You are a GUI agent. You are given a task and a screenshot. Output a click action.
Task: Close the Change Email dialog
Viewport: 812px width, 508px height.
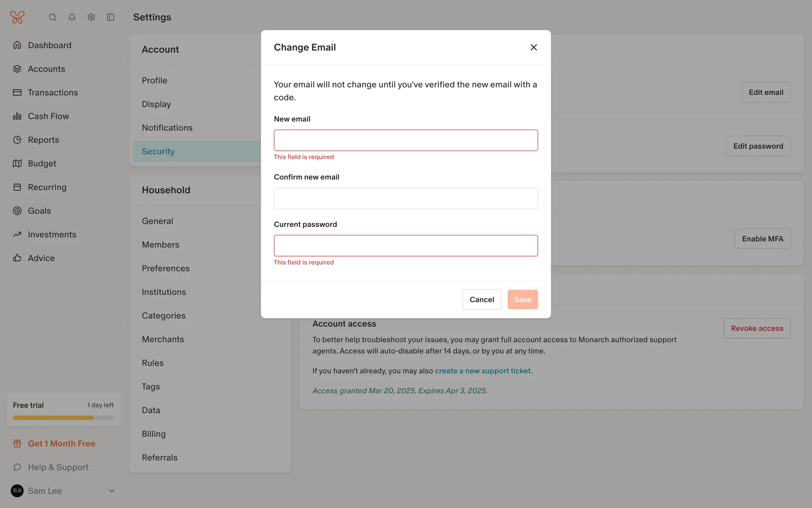[534, 47]
